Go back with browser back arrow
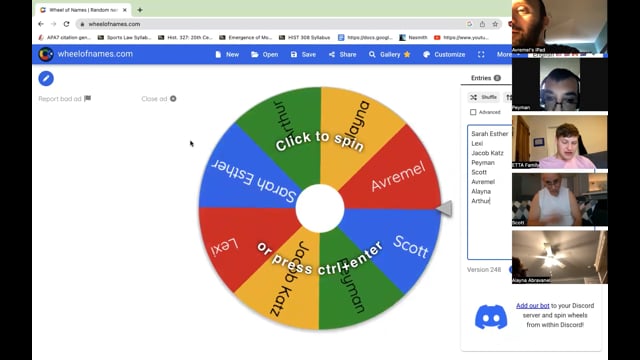This screenshot has width=640, height=360. (x=41, y=24)
